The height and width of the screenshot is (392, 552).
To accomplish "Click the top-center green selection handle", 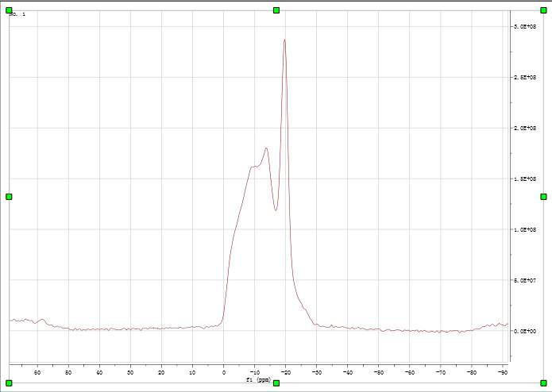I will pos(276,10).
